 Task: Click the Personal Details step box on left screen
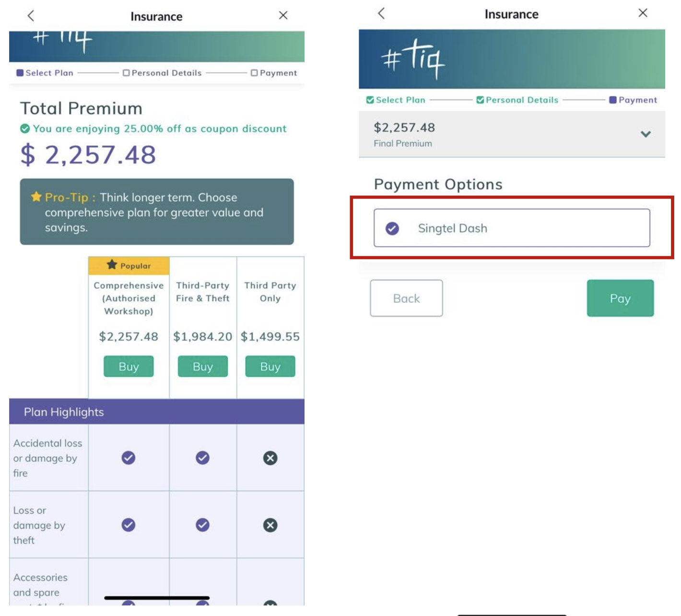click(126, 73)
